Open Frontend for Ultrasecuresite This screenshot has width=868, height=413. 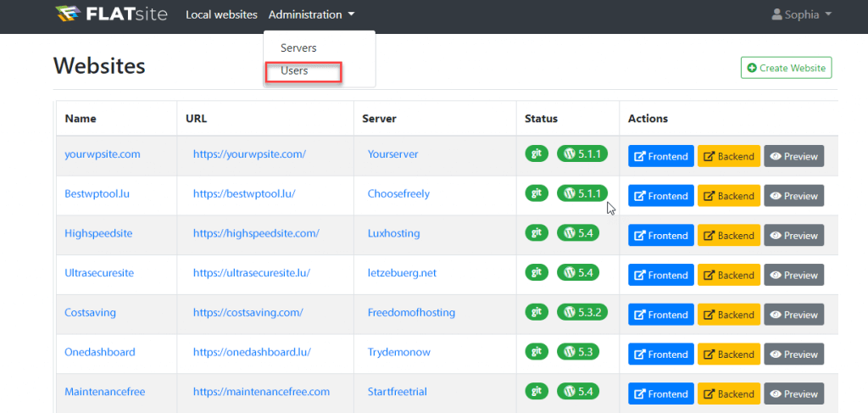click(x=661, y=275)
